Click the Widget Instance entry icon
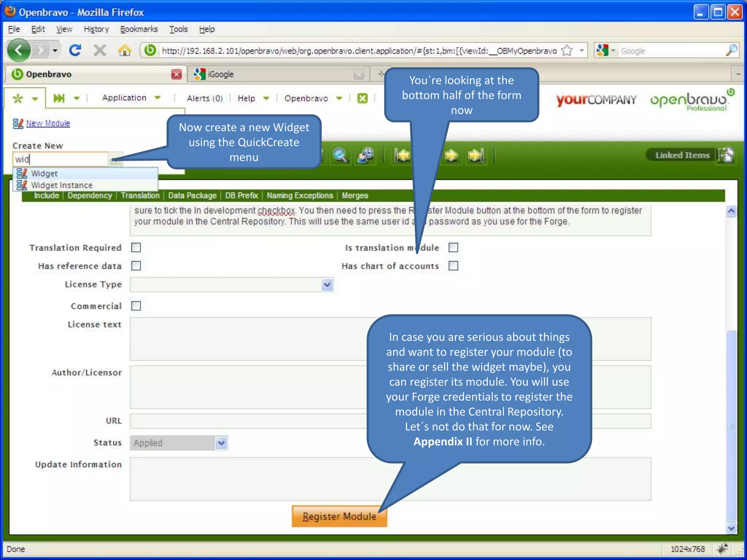The width and height of the screenshot is (747, 560). (x=22, y=185)
